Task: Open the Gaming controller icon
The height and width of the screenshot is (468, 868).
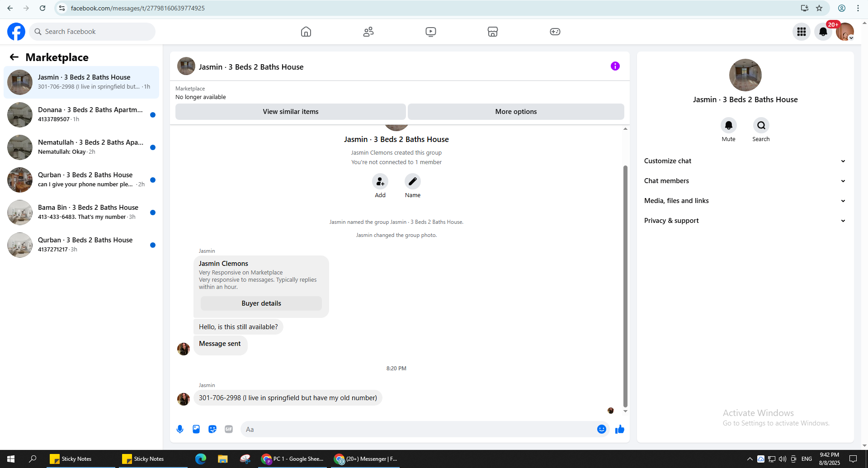Action: click(555, 32)
